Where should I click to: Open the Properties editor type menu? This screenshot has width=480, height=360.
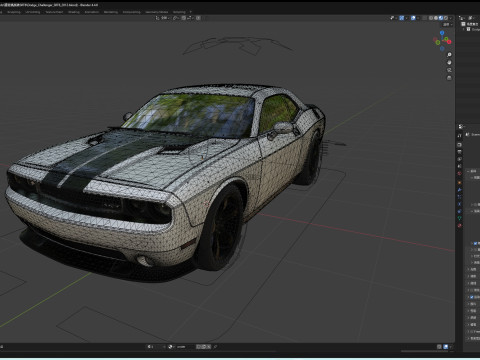tap(461, 127)
